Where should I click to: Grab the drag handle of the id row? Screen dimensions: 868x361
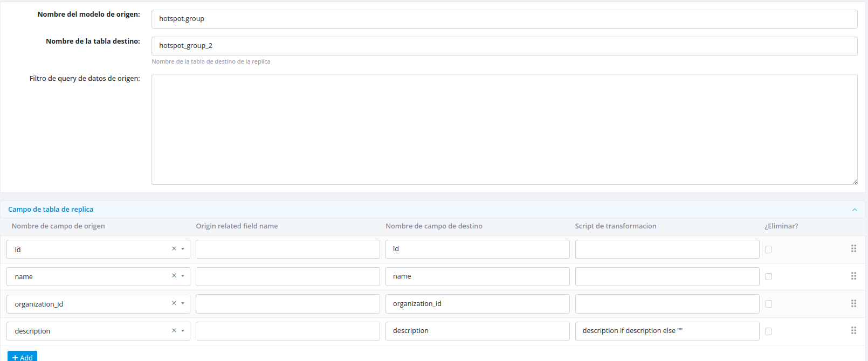[x=853, y=249]
